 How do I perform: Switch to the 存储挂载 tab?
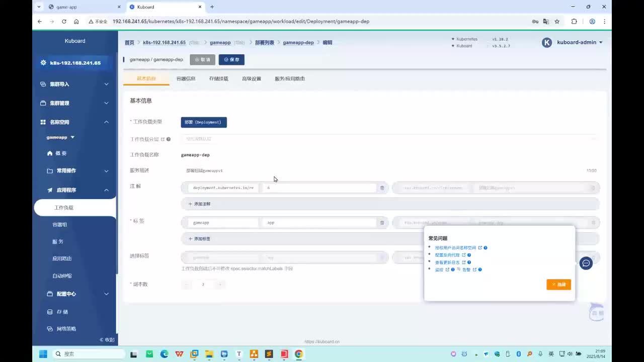[x=219, y=79]
